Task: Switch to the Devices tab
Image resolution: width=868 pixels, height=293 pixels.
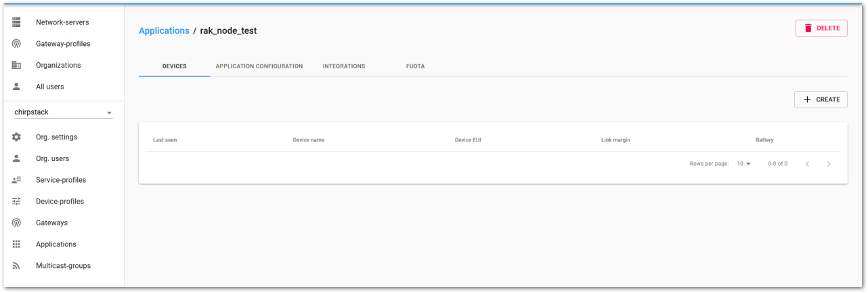Action: tap(175, 66)
